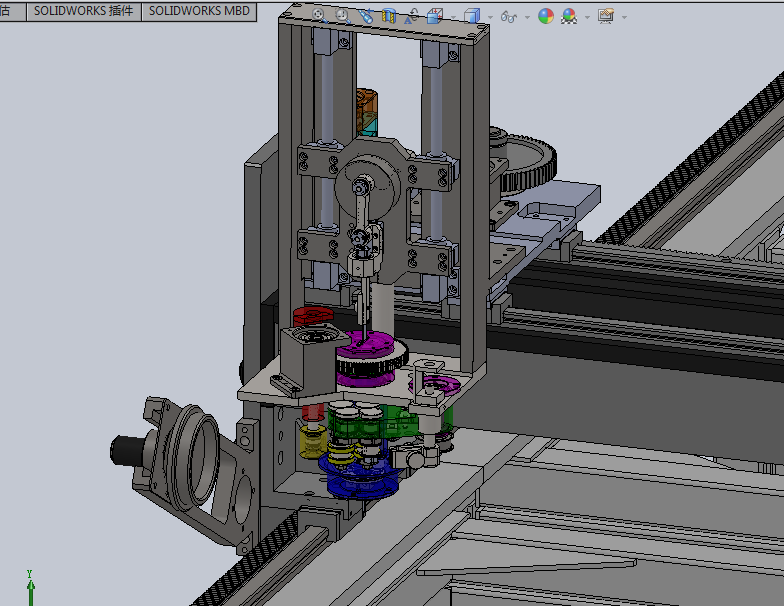784x606 pixels.
Task: Click the Zoom to Fit icon
Action: (x=320, y=16)
